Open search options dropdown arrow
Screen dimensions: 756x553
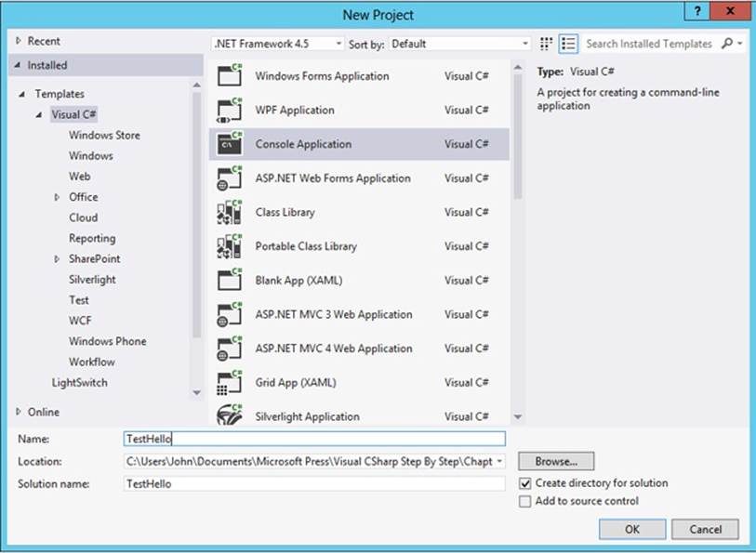tap(739, 44)
